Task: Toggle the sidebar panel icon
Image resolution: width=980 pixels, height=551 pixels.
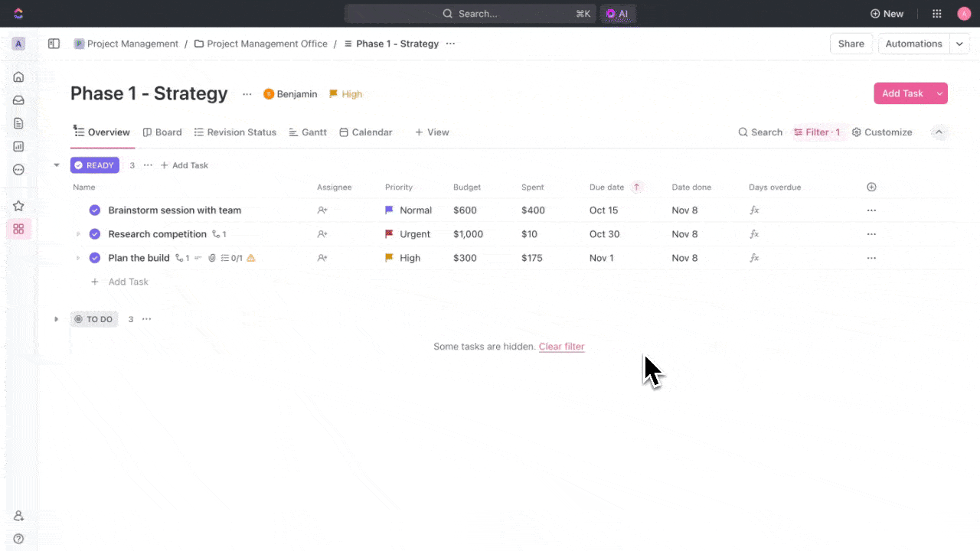Action: tap(54, 44)
